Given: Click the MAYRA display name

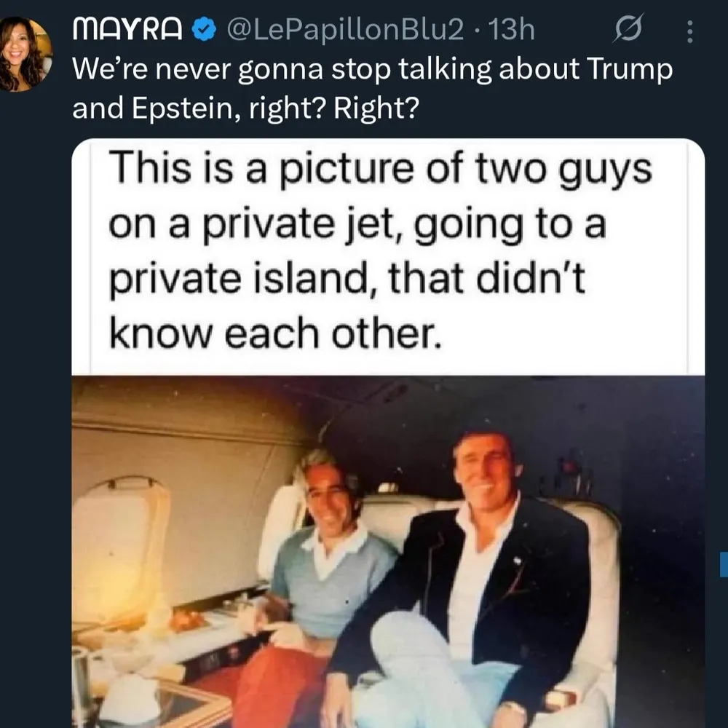Looking at the screenshot, I should click(129, 30).
